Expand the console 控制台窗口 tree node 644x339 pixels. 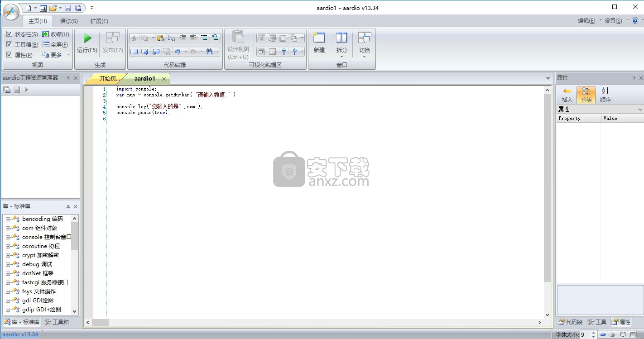(x=8, y=237)
